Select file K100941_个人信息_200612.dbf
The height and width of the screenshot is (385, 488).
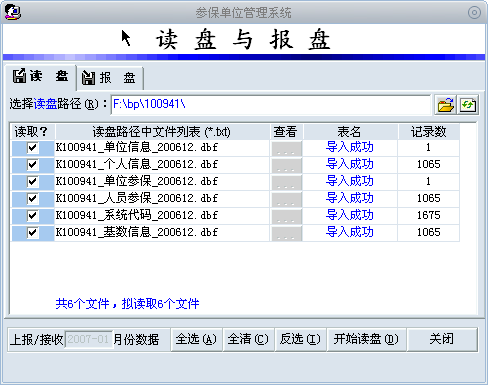[137, 164]
